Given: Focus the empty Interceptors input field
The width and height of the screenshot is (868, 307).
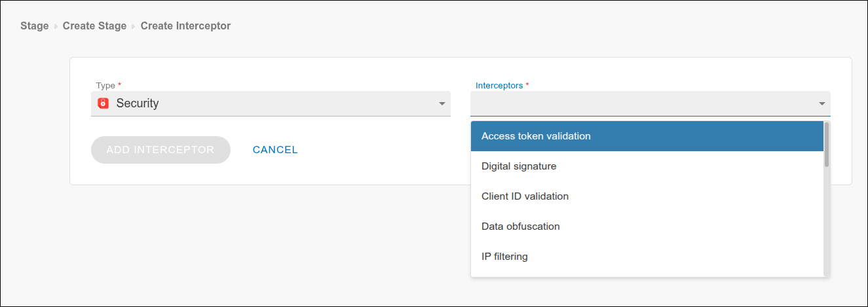Looking at the screenshot, I should click(x=642, y=103).
